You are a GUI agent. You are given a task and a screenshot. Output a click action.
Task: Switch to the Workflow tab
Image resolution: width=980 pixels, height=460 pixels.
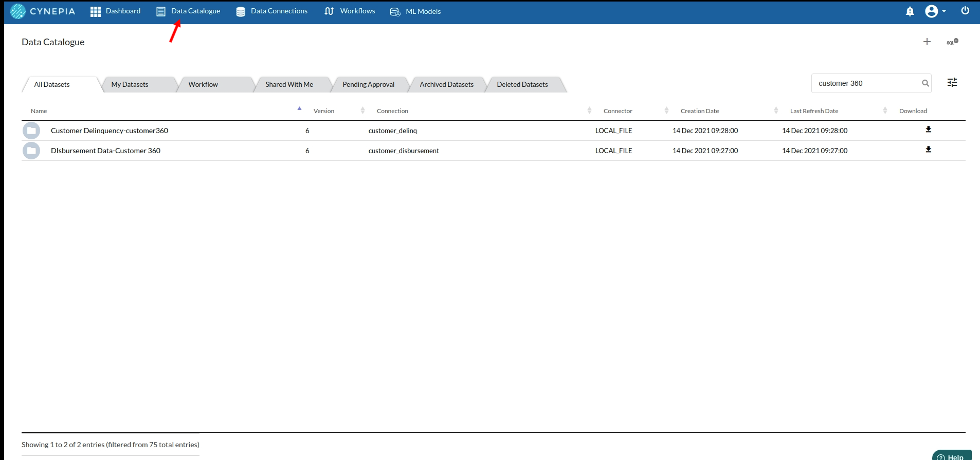[x=216, y=84]
